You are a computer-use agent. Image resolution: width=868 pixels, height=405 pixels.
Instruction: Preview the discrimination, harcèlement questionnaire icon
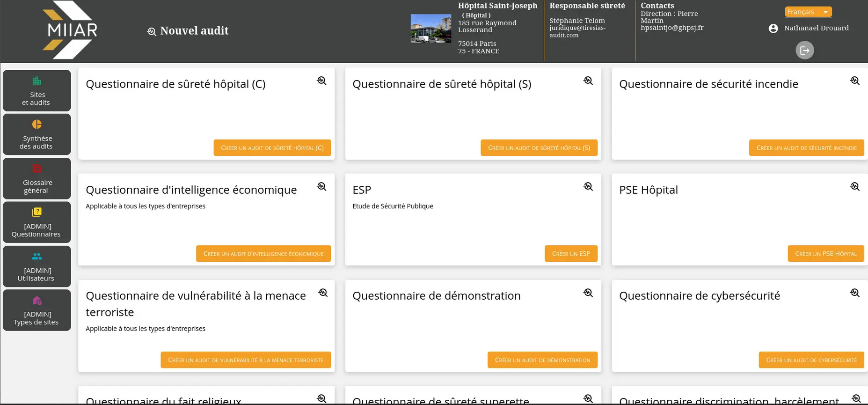pyautogui.click(x=856, y=398)
